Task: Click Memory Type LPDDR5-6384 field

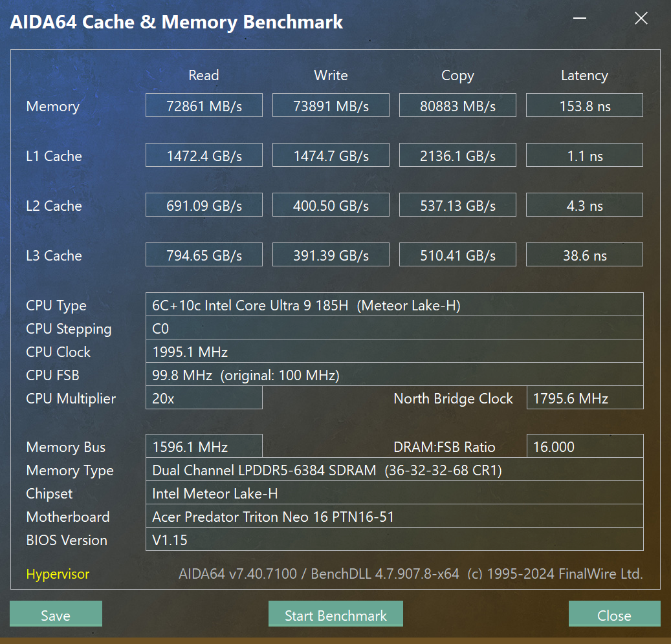Action: [x=395, y=469]
